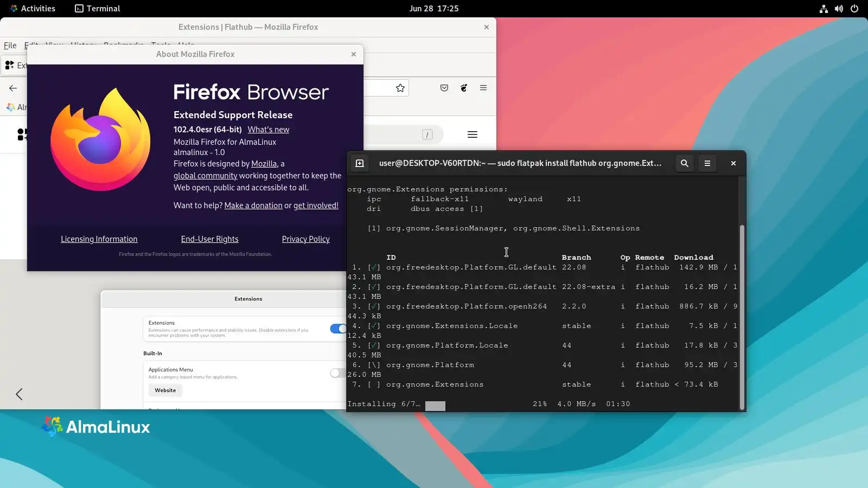Image resolution: width=868 pixels, height=488 pixels.
Task: Click the install progress bar in terminal
Action: click(x=435, y=406)
